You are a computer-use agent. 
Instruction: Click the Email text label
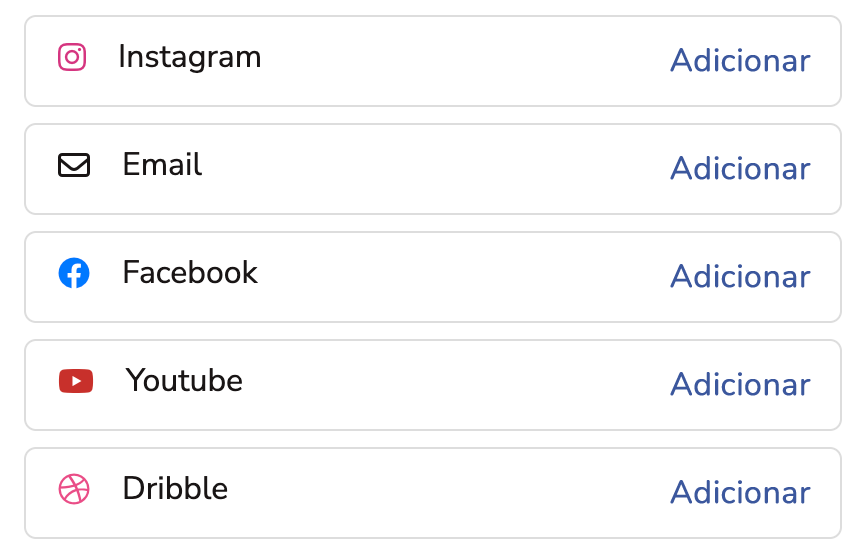[162, 165]
